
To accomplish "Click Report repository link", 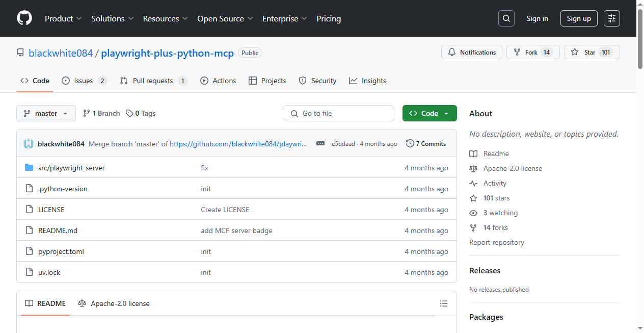I will pyautogui.click(x=497, y=242).
